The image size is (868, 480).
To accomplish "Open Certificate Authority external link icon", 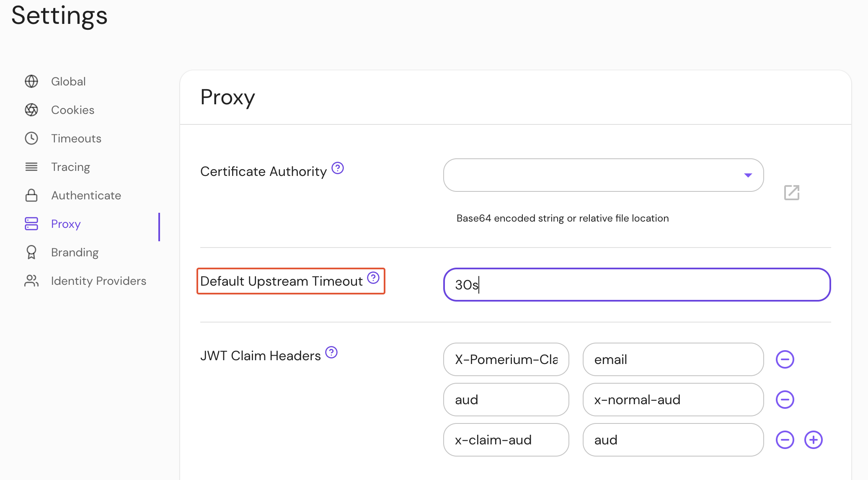I will tap(791, 193).
